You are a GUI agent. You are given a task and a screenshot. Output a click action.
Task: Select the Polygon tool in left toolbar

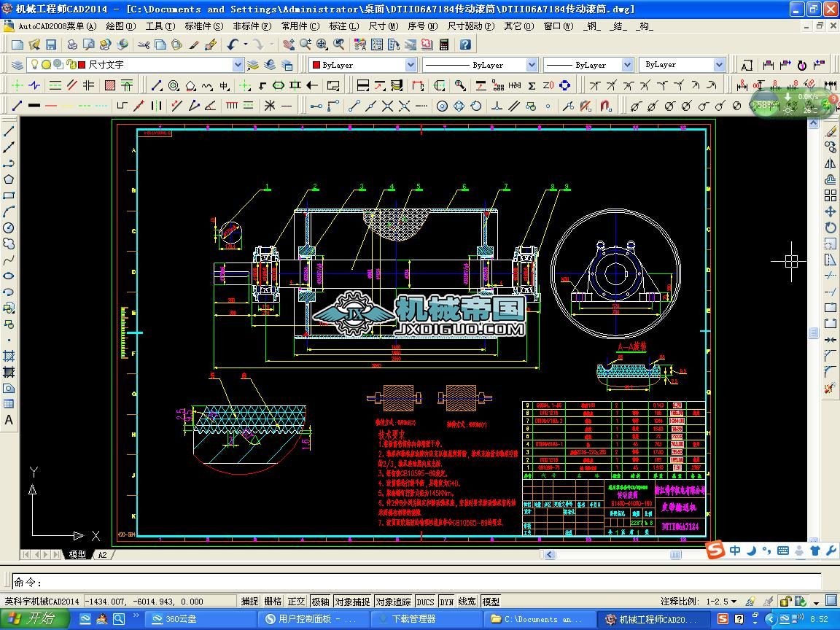(x=9, y=179)
